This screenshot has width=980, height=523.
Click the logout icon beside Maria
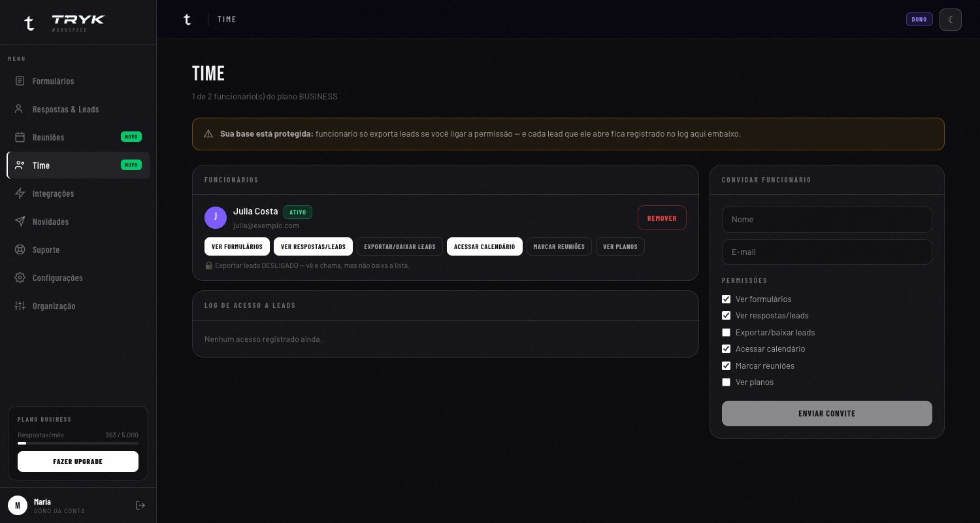coord(140,505)
